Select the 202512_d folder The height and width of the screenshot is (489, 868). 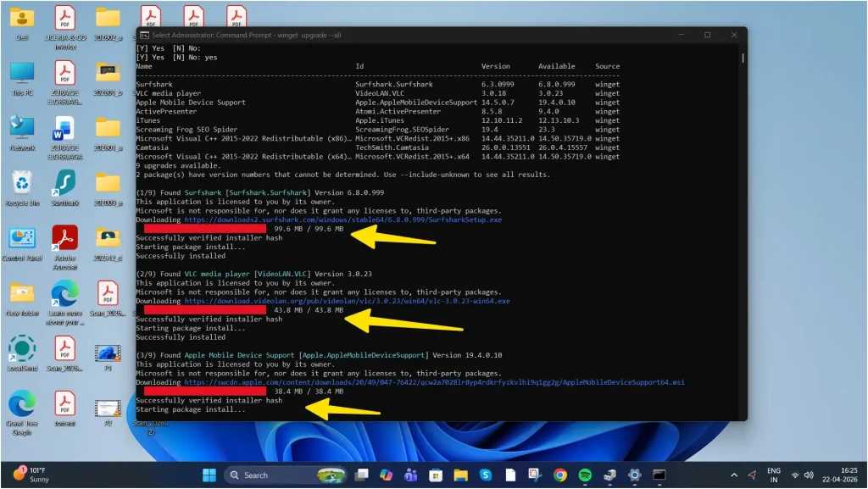point(108,244)
